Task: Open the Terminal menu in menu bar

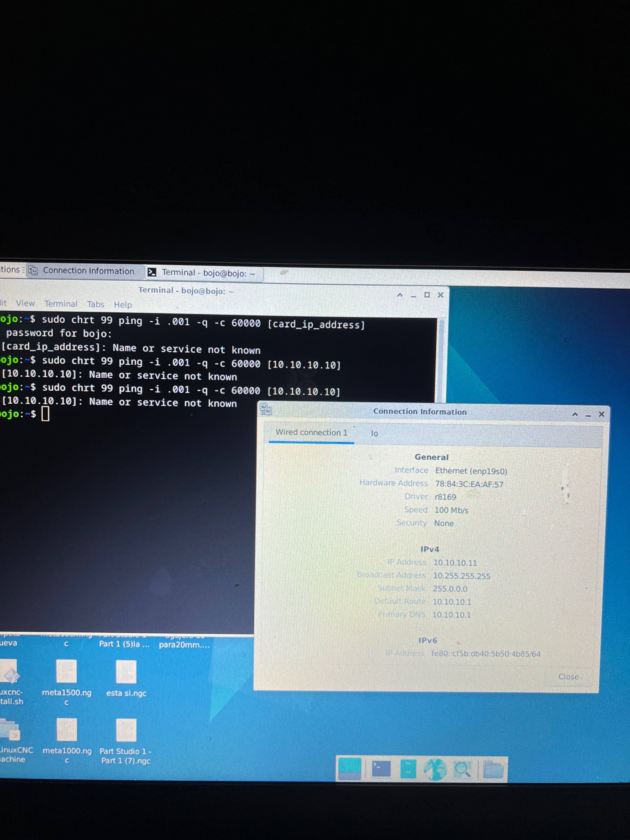Action: click(61, 304)
